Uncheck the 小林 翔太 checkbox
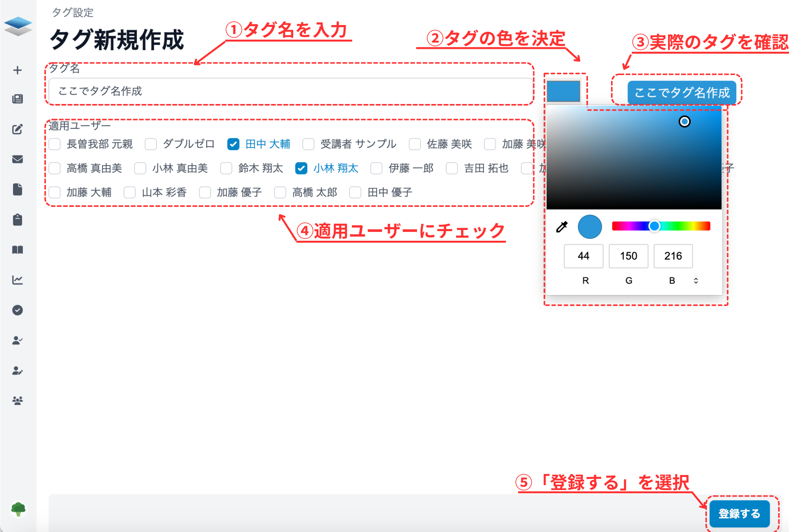 tap(301, 168)
